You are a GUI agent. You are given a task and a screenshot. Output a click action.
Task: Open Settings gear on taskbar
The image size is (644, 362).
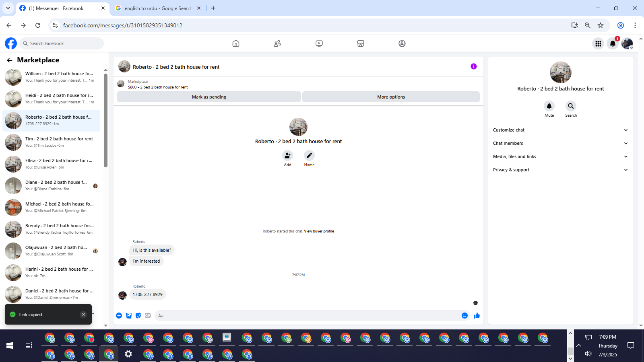coord(128,354)
